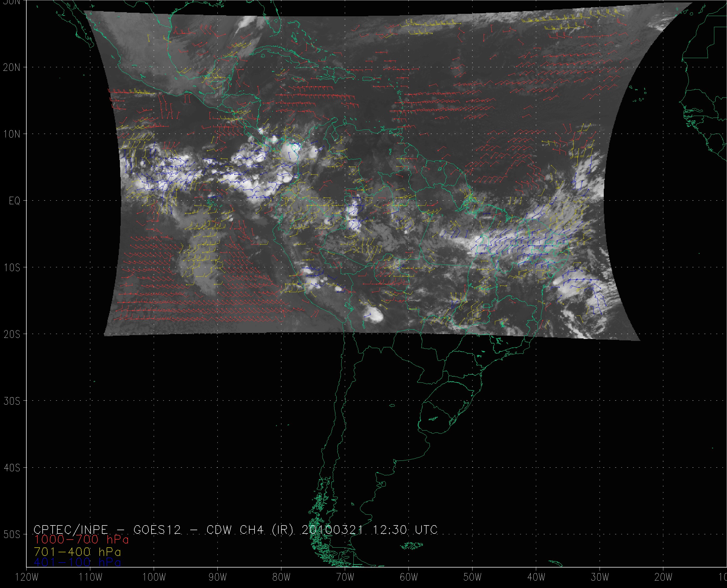Click the 30S latitude axis label
The width and height of the screenshot is (727, 588).
point(12,401)
